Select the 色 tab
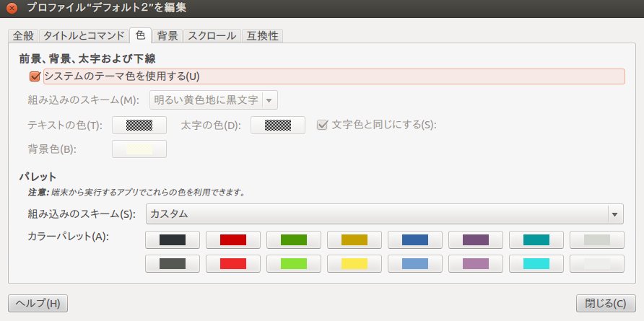644x321 pixels. [140, 35]
